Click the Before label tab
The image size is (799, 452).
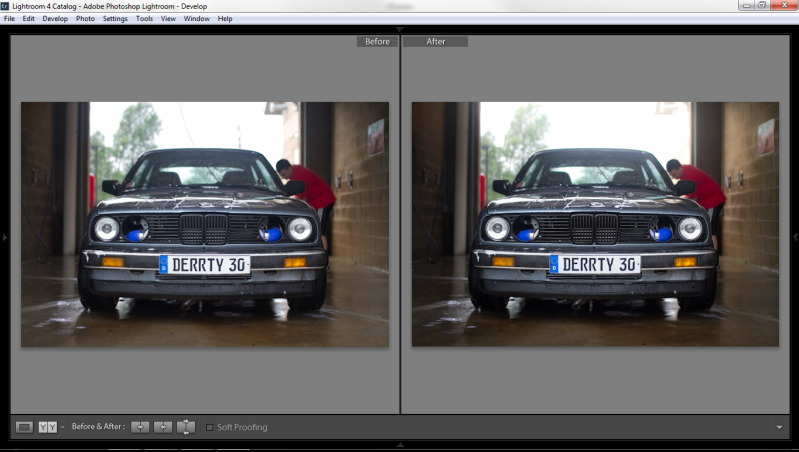click(377, 41)
